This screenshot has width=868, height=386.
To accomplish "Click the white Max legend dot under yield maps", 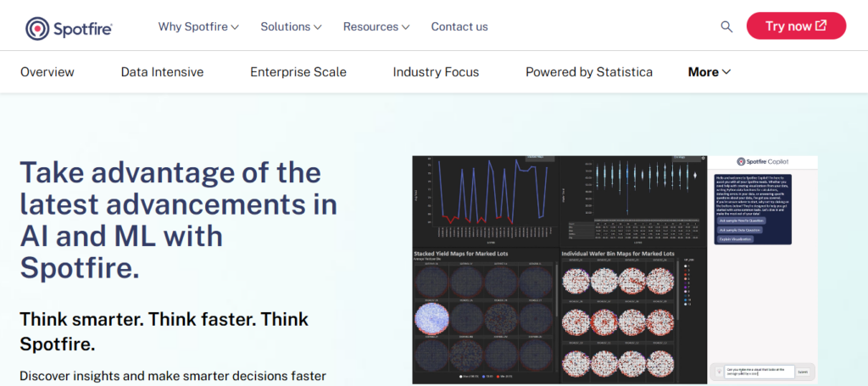I will coord(460,376).
